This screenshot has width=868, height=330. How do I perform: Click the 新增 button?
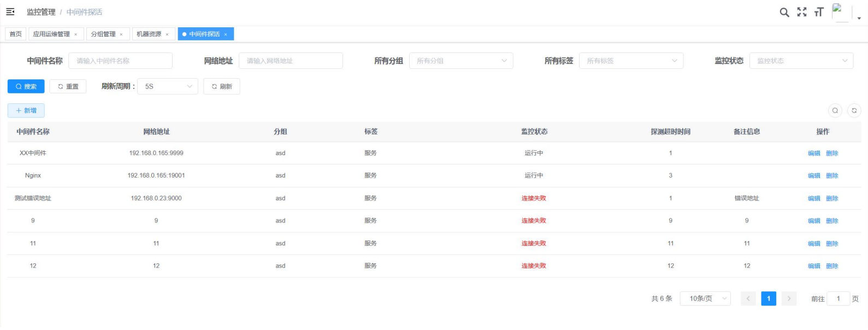pyautogui.click(x=26, y=110)
